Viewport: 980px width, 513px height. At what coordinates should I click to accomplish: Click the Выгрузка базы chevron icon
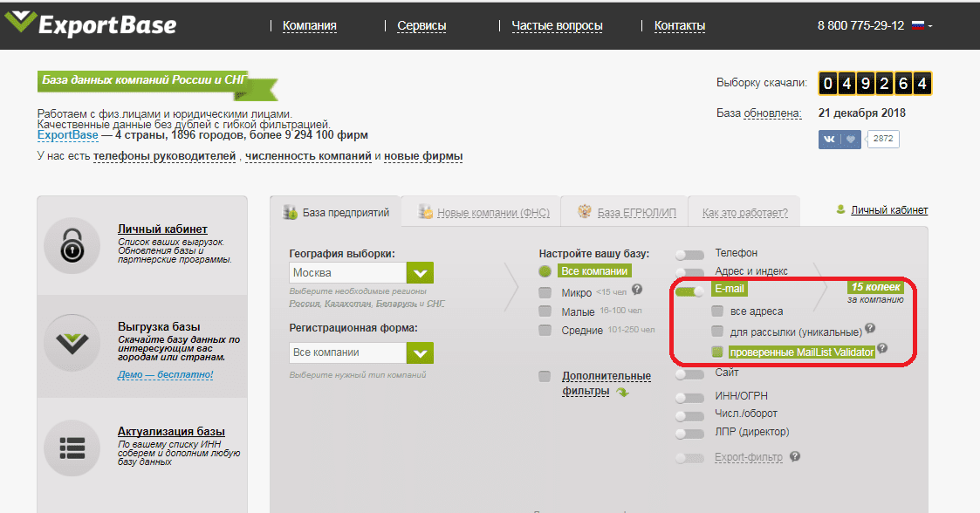[x=72, y=342]
